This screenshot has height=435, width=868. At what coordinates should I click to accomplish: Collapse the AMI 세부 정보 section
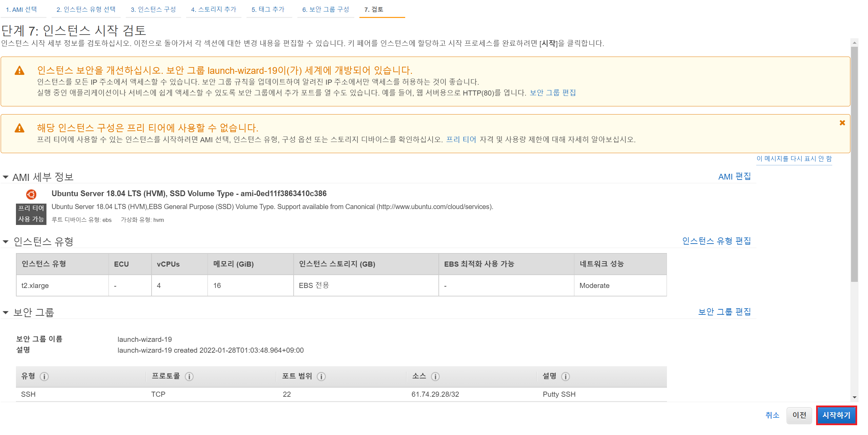pos(6,177)
